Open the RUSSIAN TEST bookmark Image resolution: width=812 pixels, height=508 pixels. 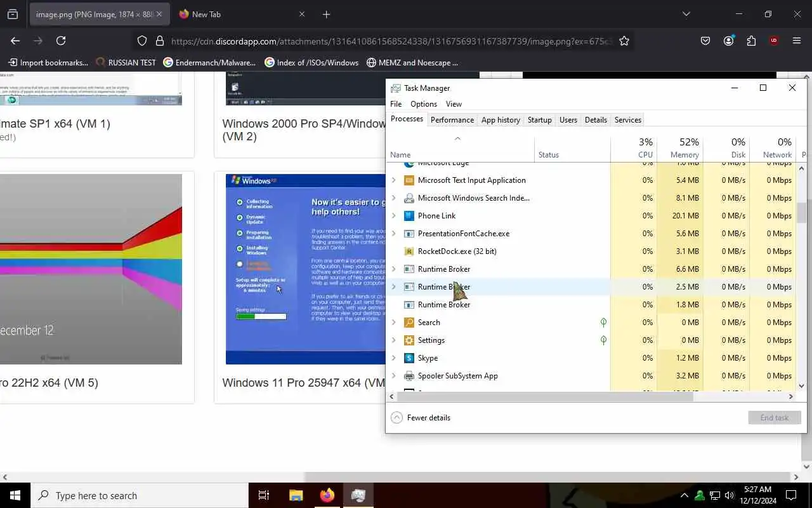pos(126,63)
